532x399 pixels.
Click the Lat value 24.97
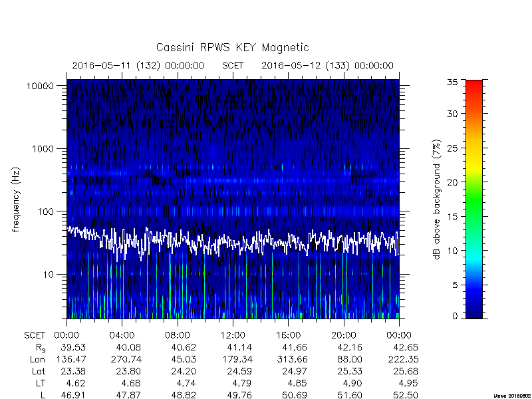(x=295, y=372)
